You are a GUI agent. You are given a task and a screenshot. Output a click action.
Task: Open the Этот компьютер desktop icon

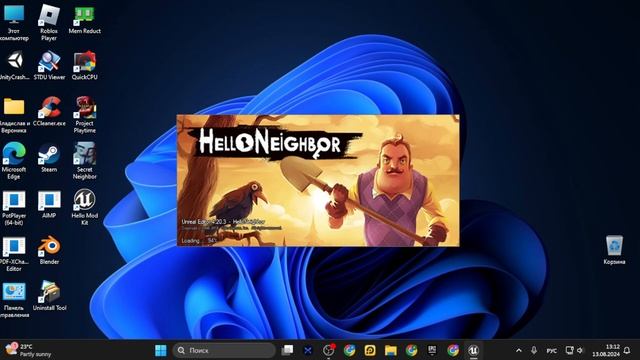(x=14, y=22)
